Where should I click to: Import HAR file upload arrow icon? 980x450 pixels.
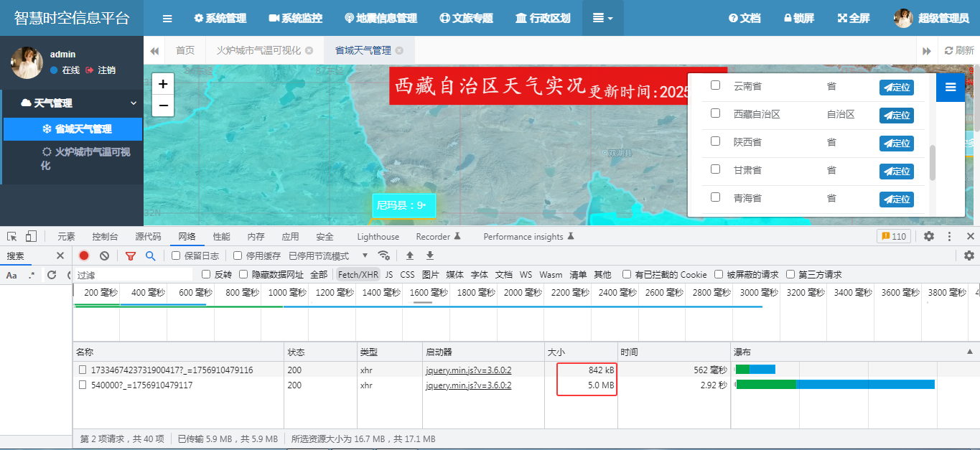tap(410, 256)
